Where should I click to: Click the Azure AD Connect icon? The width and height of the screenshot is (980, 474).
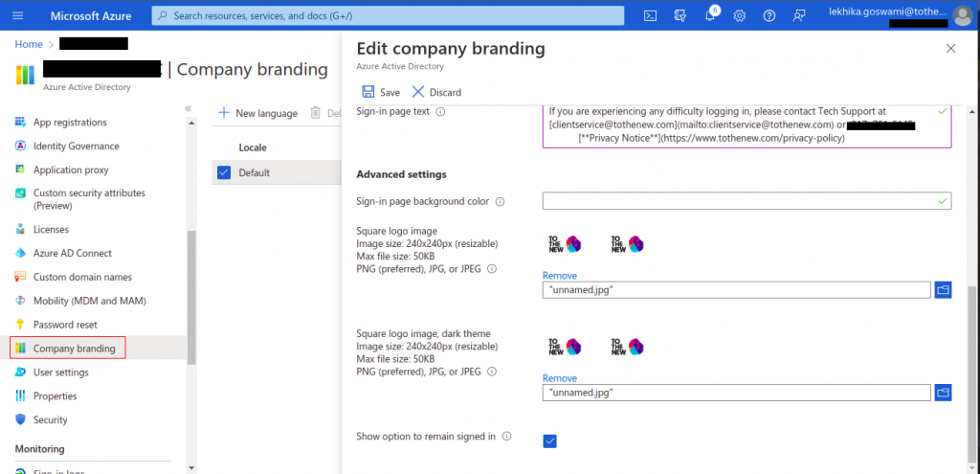(x=21, y=253)
